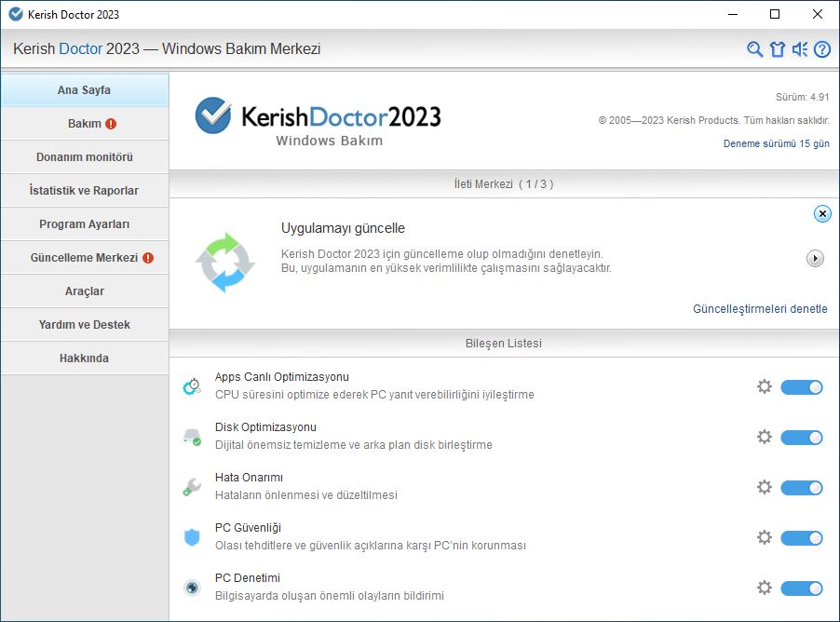Screen dimensions: 840x622
Task: Click the PC Güvenliği title
Action: click(248, 528)
